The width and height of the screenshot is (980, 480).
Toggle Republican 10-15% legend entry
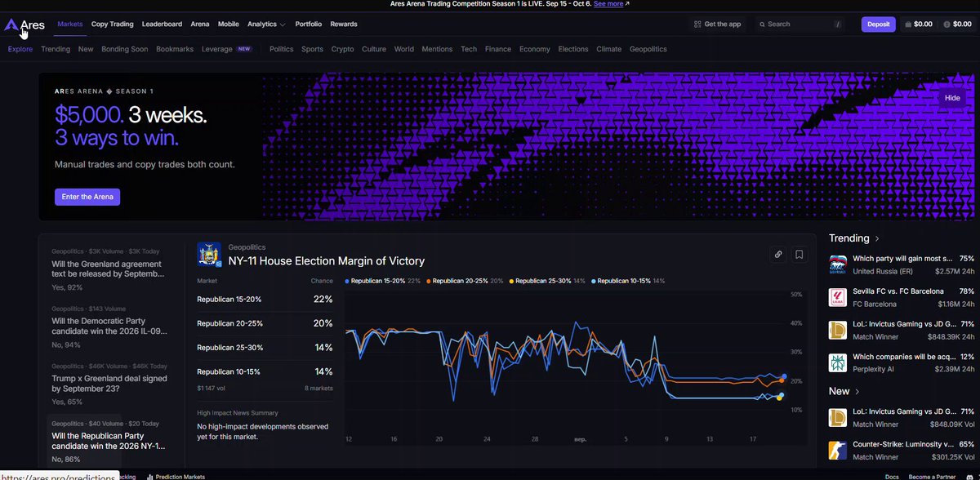[x=629, y=281]
